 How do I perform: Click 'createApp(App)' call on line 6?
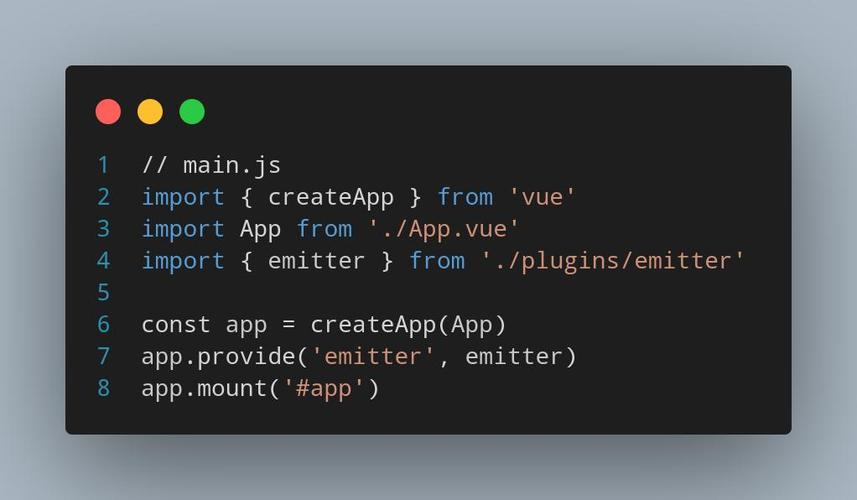pos(408,325)
